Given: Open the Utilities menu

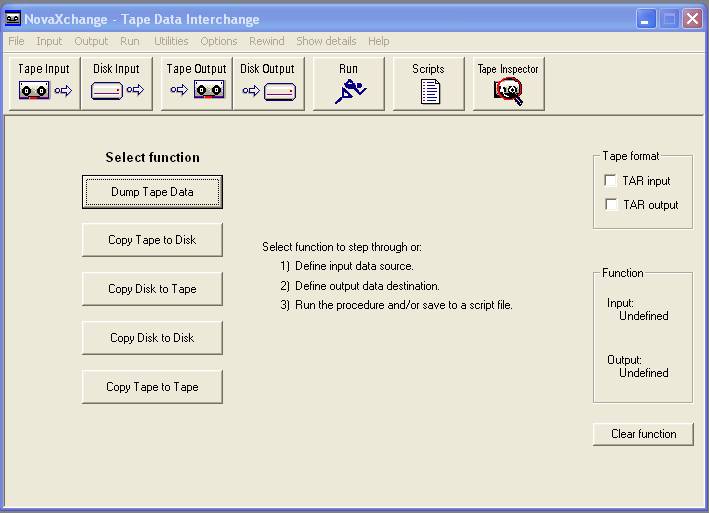Looking at the screenshot, I should point(171,41).
